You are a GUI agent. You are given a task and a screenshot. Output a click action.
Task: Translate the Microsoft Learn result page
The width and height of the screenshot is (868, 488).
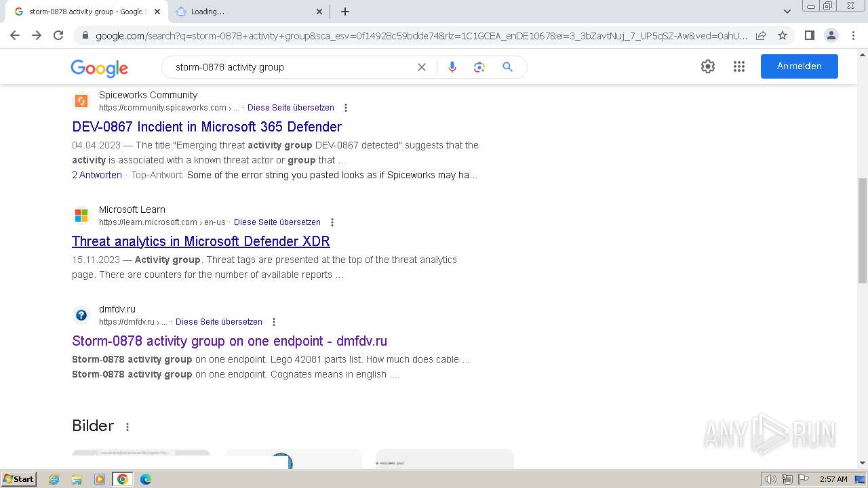(277, 222)
